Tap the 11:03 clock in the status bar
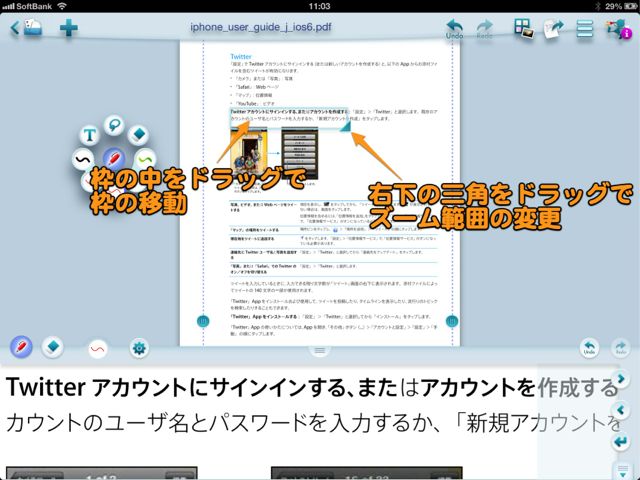This screenshot has height=480, width=640. coord(320,6)
